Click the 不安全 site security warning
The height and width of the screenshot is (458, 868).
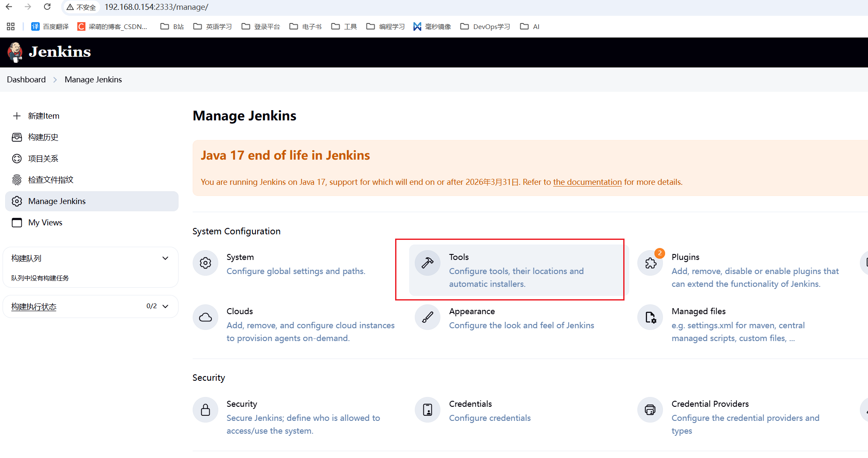(81, 7)
